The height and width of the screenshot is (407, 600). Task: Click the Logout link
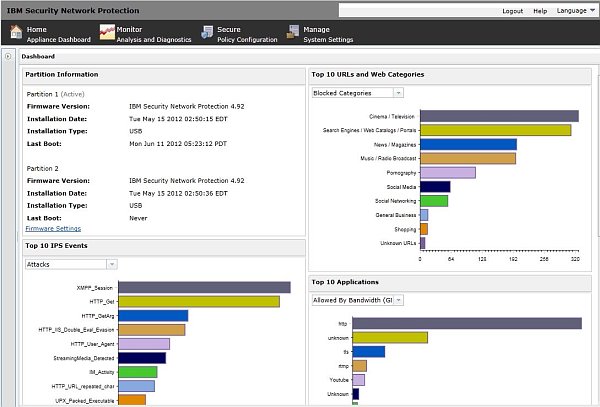(512, 11)
